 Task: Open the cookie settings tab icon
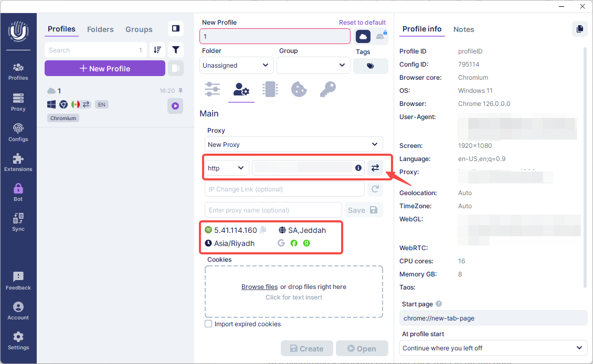click(x=299, y=89)
